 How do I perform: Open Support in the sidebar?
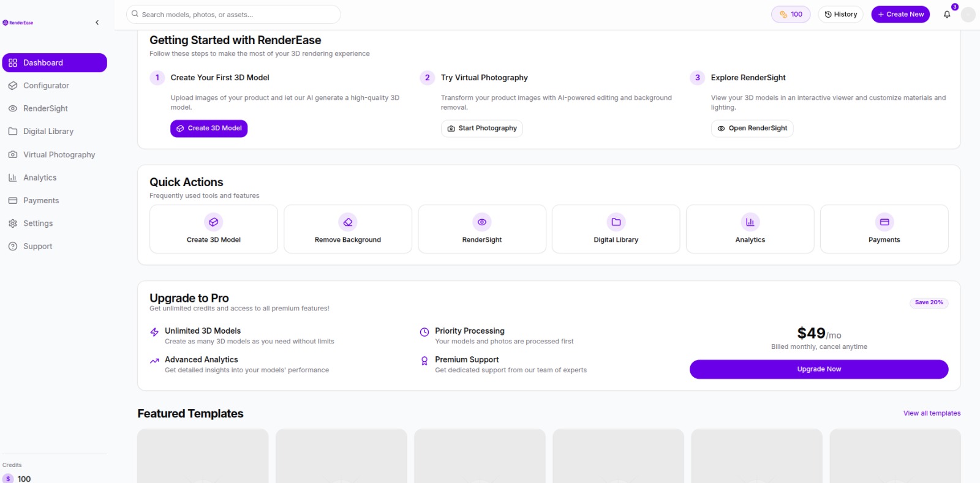pyautogui.click(x=55, y=246)
